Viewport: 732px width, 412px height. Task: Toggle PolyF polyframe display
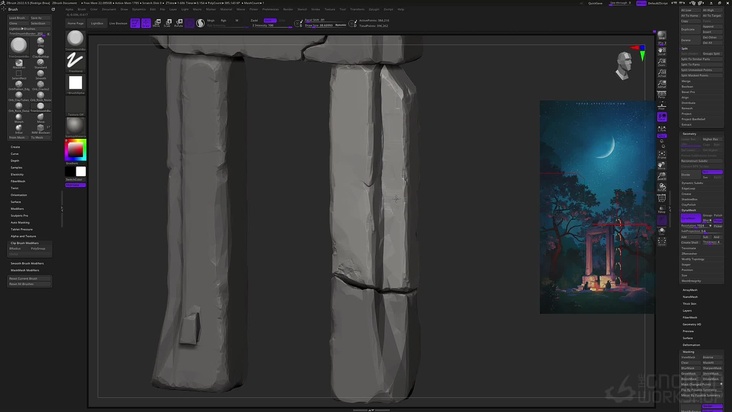pos(662,199)
